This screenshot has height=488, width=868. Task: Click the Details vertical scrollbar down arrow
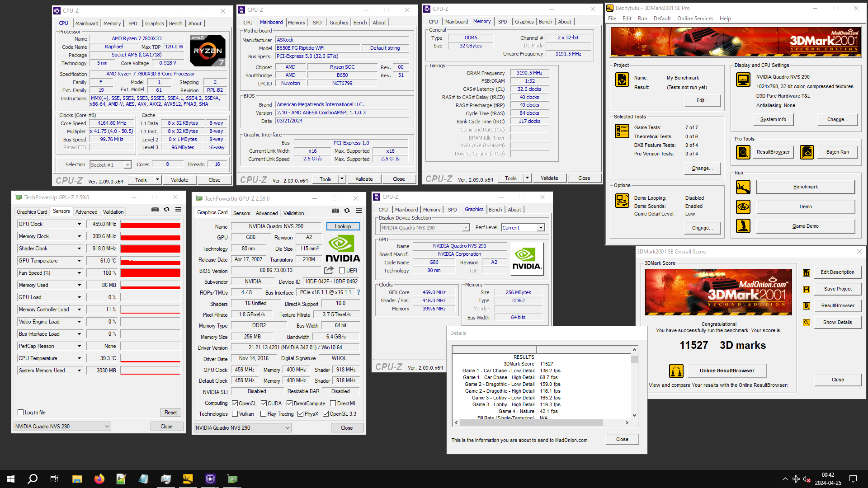635,415
